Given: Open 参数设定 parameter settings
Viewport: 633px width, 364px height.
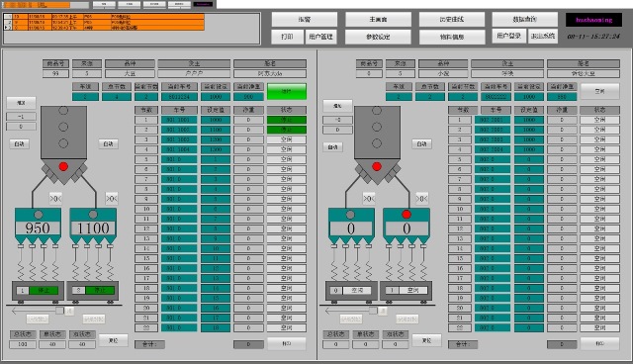Looking at the screenshot, I should click(x=378, y=37).
